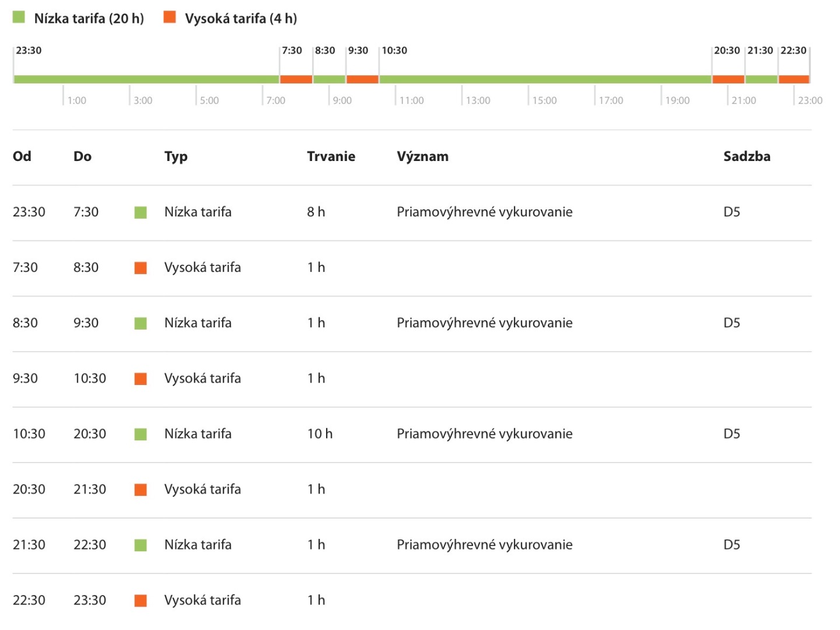The height and width of the screenshot is (630, 840).
Task: Click the green square in the 10:30–20:30 row
Action: pyautogui.click(x=141, y=434)
